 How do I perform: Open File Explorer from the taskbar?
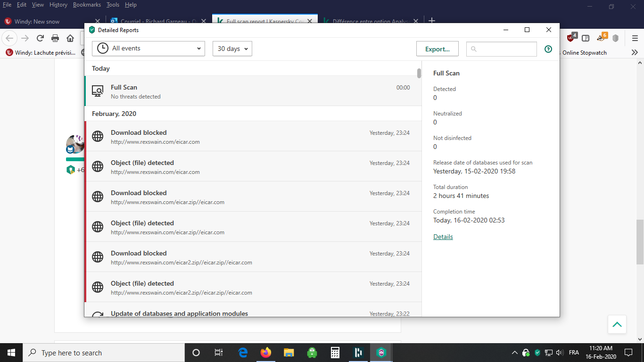[x=289, y=353]
